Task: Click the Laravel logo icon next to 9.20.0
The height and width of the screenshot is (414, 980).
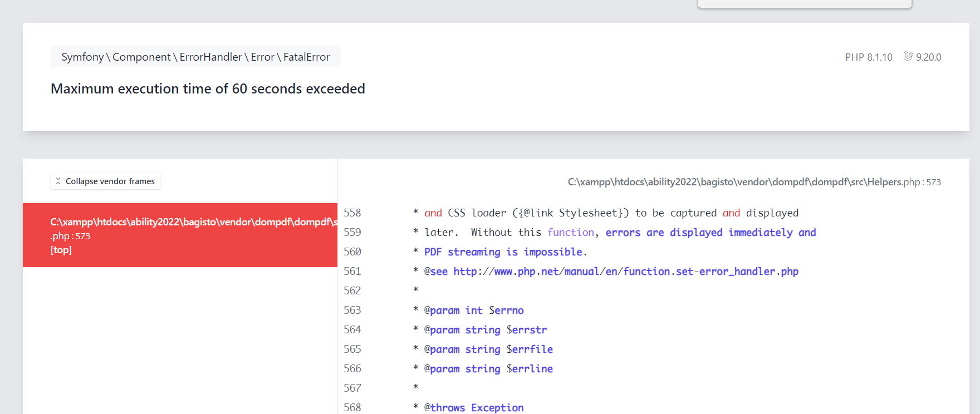Action: pos(908,57)
